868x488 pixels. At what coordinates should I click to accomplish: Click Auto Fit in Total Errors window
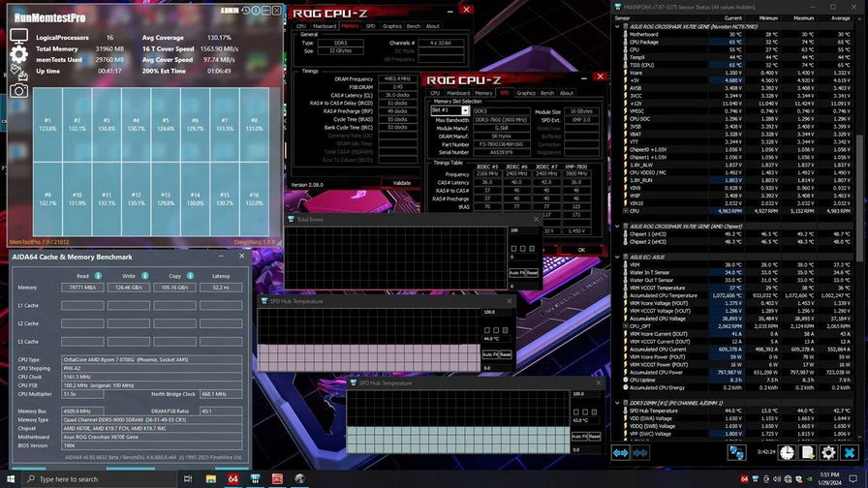click(x=516, y=273)
